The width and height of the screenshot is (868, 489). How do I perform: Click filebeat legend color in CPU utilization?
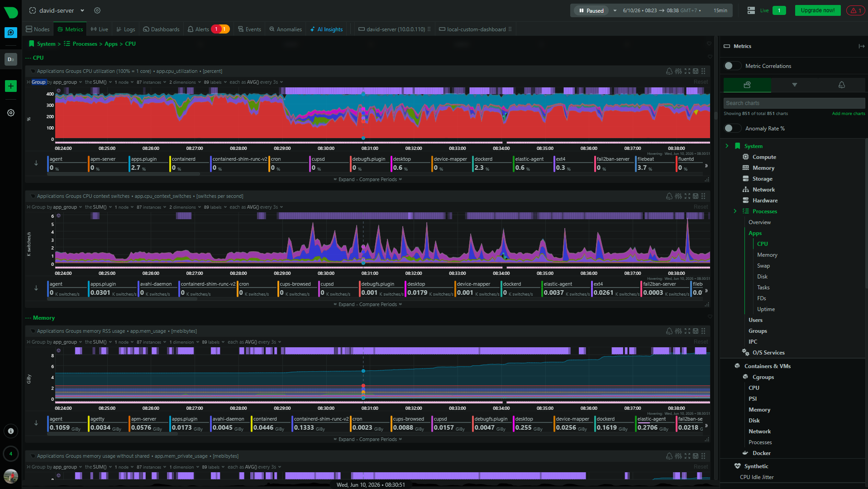[x=636, y=164]
